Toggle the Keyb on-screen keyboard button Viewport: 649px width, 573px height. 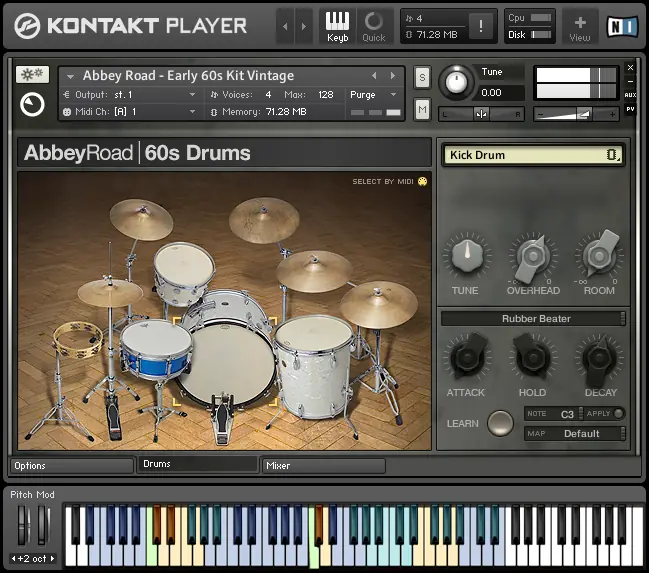point(337,26)
